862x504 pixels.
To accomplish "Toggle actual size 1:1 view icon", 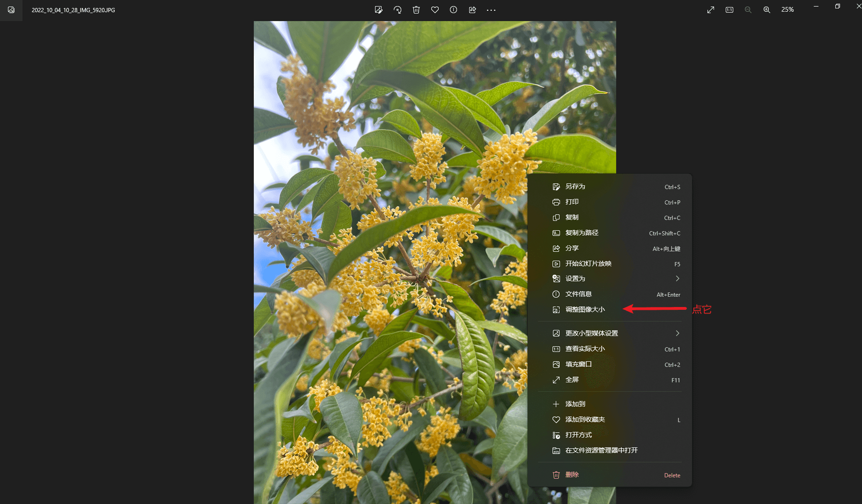I will [x=729, y=10].
